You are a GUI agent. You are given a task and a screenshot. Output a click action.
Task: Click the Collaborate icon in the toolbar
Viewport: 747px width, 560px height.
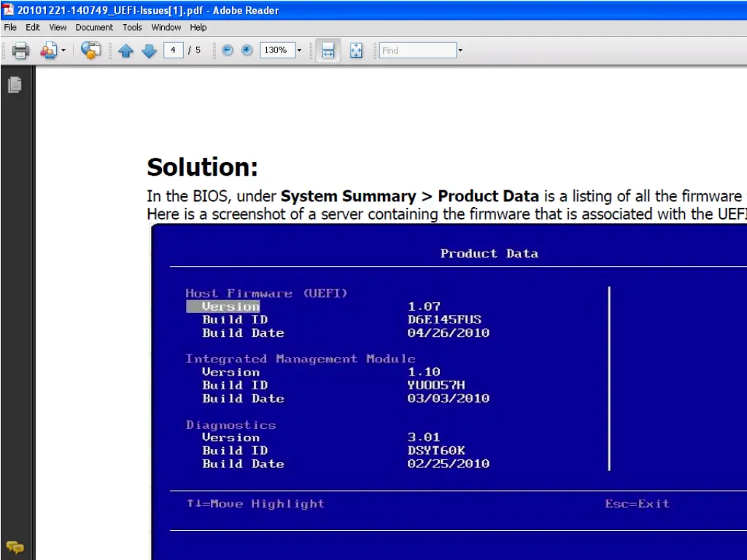point(48,50)
